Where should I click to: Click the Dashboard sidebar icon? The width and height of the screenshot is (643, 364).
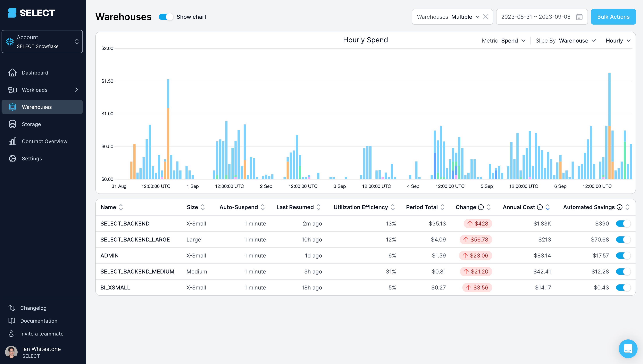point(12,72)
